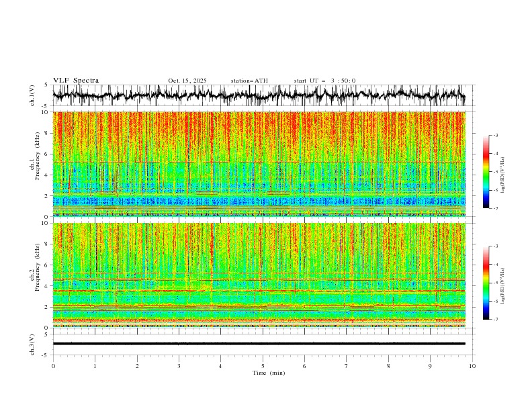This screenshot has height=411, width=532.
Task: Click time axis tick label "5"
Action: tap(263, 366)
